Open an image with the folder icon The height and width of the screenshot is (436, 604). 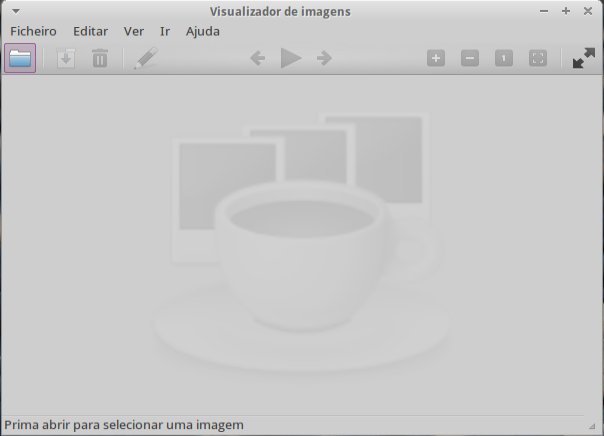pyautogui.click(x=20, y=58)
